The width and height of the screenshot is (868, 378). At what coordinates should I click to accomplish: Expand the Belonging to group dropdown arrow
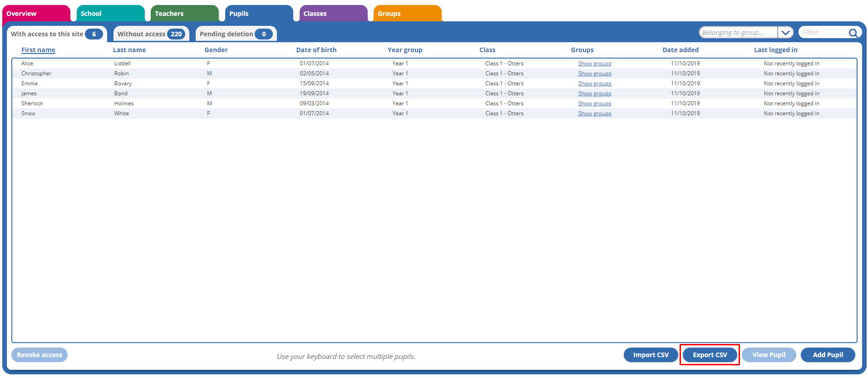pyautogui.click(x=785, y=33)
